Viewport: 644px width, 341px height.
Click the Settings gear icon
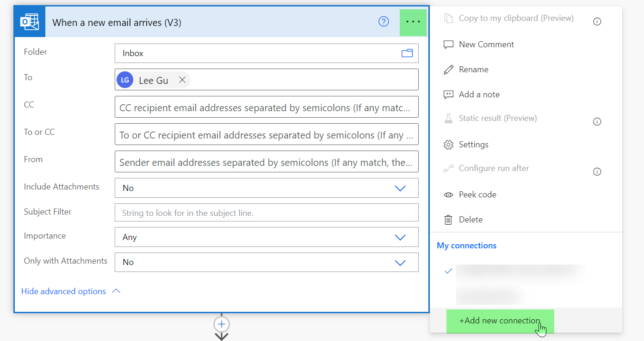click(x=448, y=145)
